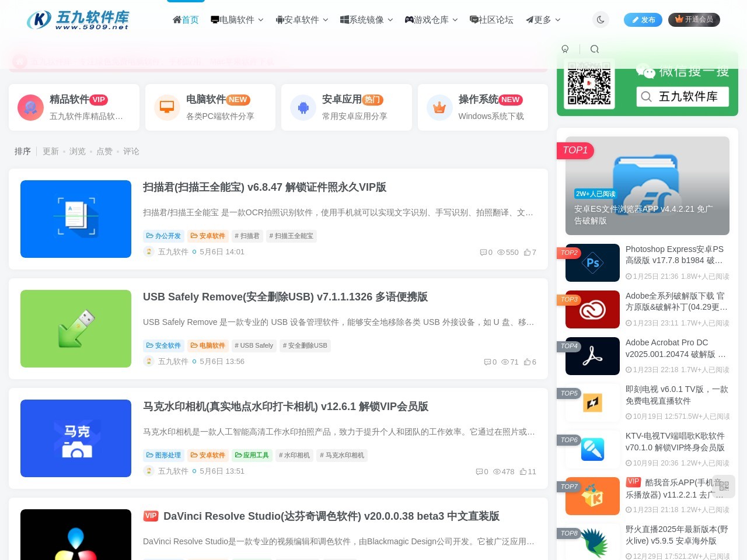747x560 pixels.
Task: Open the 五九软件库 site logo
Action: coord(78,20)
